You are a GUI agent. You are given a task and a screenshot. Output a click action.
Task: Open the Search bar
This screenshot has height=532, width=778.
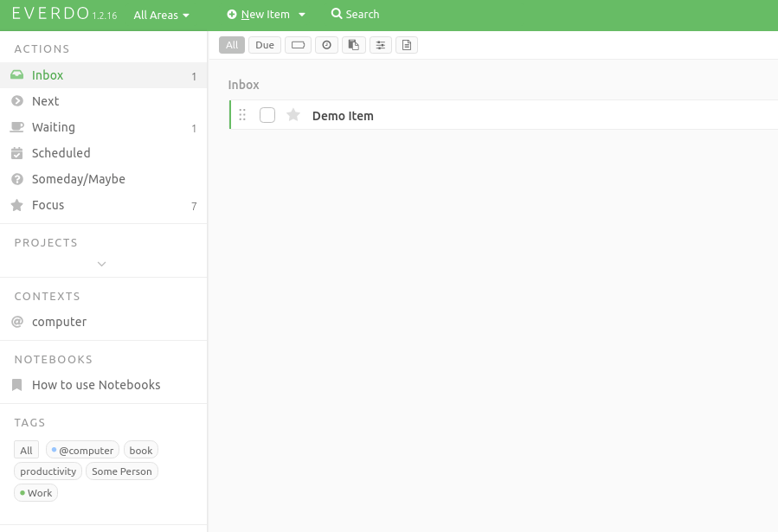(355, 15)
